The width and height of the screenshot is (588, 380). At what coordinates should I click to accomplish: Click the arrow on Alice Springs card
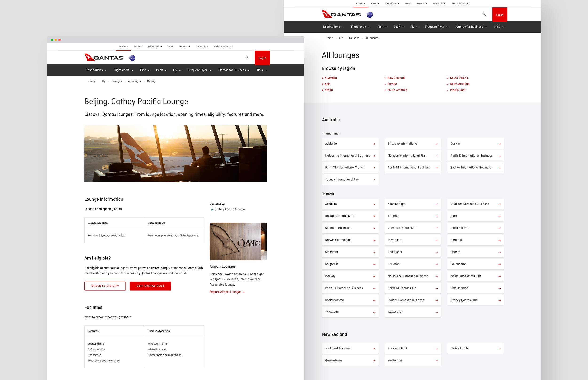(x=437, y=204)
